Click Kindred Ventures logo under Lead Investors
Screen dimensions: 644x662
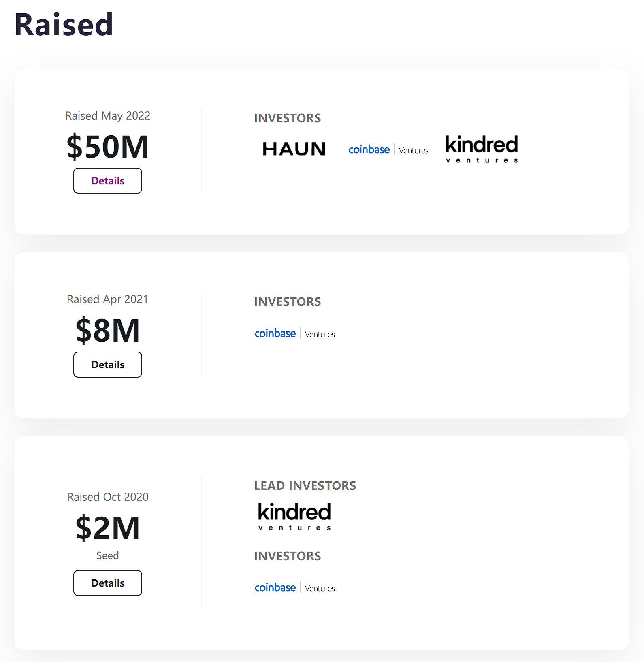(x=294, y=516)
